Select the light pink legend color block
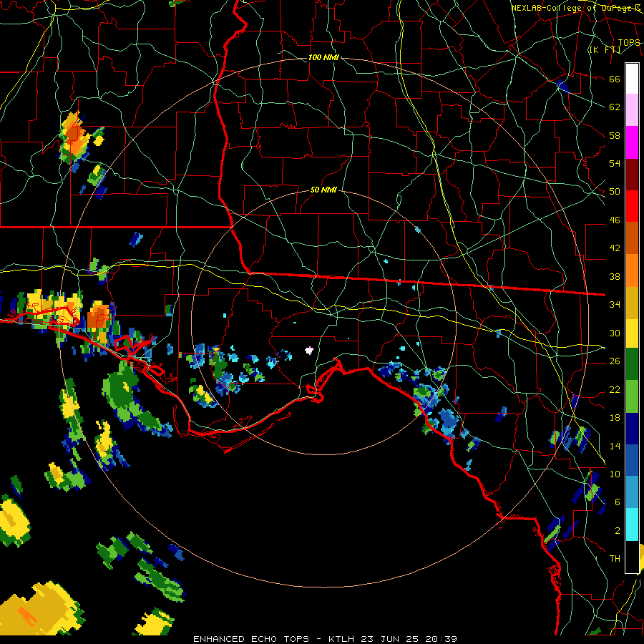644x644 pixels. 632,109
